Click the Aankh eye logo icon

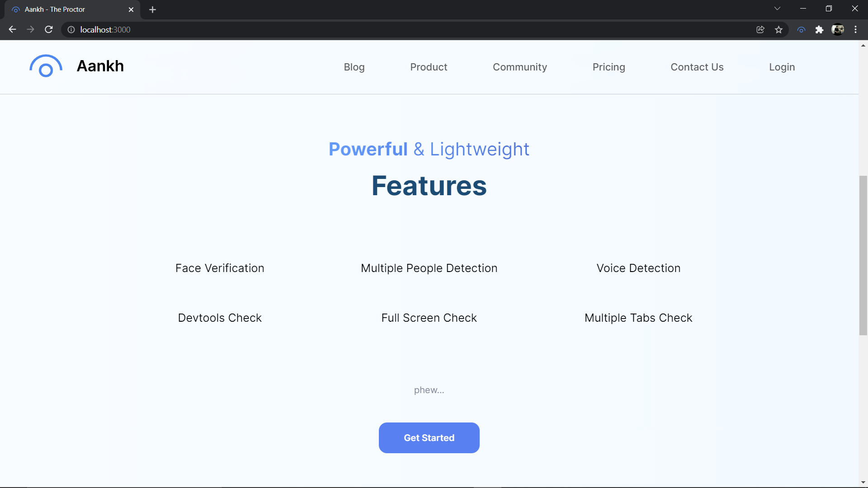[x=46, y=66]
